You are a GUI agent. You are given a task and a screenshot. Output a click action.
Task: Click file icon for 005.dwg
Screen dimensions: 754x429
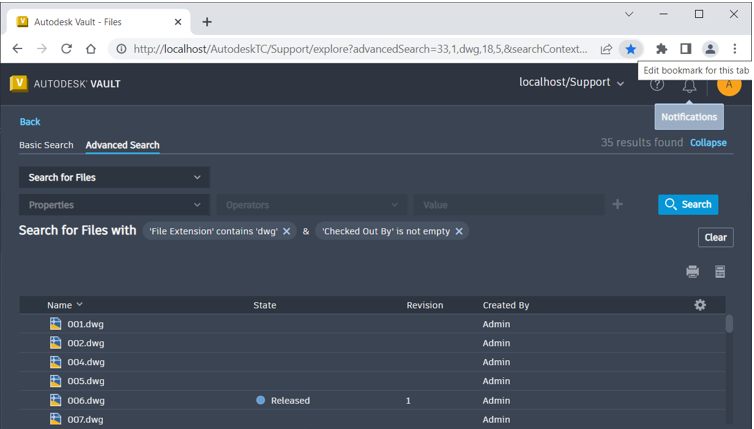click(x=56, y=381)
